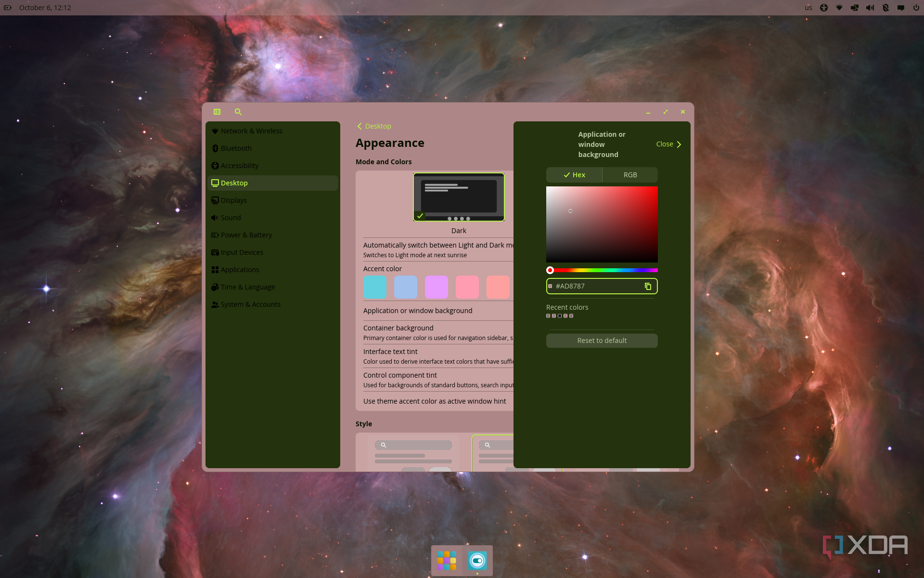Go to Accessibility settings
The height and width of the screenshot is (578, 924).
(273, 166)
